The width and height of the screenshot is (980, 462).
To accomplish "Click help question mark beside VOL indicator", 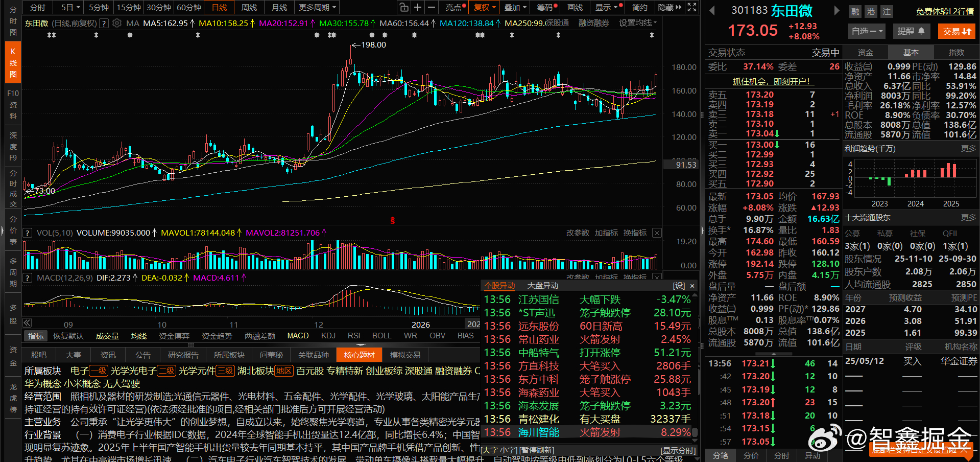I will 28,233.
